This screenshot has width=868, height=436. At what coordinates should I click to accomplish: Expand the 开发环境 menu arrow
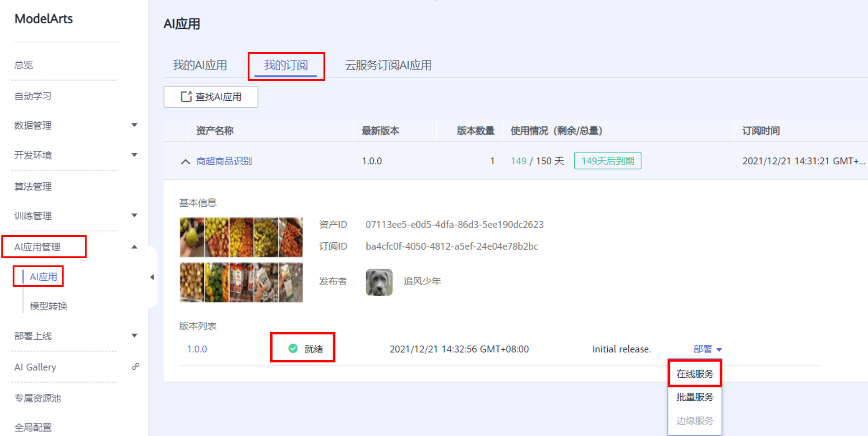pyautogui.click(x=134, y=155)
